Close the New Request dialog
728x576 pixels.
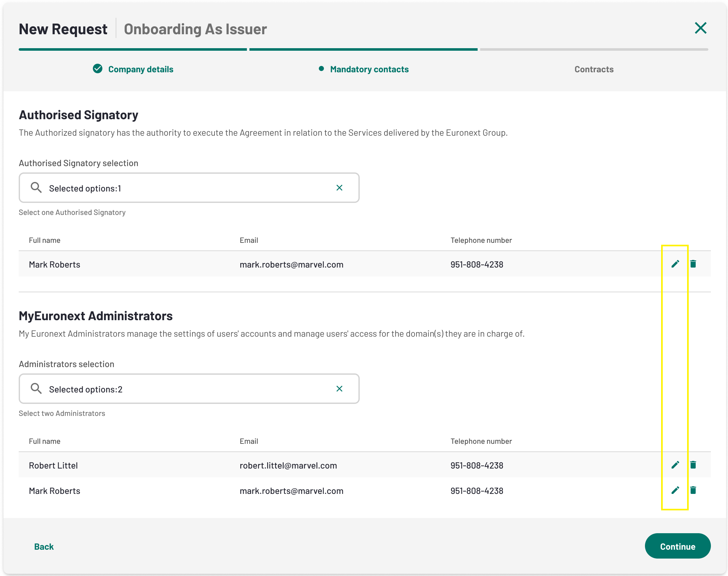(700, 28)
